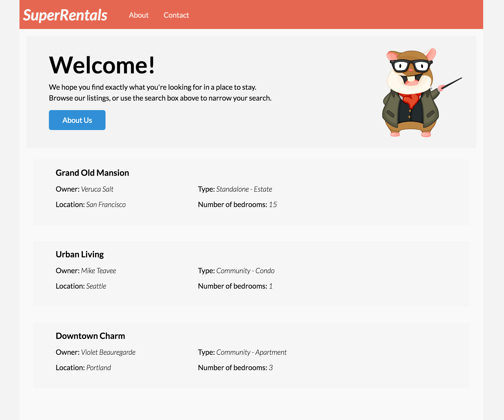Click the "Browse our listings" sentence
Image resolution: width=504 pixels, height=420 pixels.
[x=160, y=98]
